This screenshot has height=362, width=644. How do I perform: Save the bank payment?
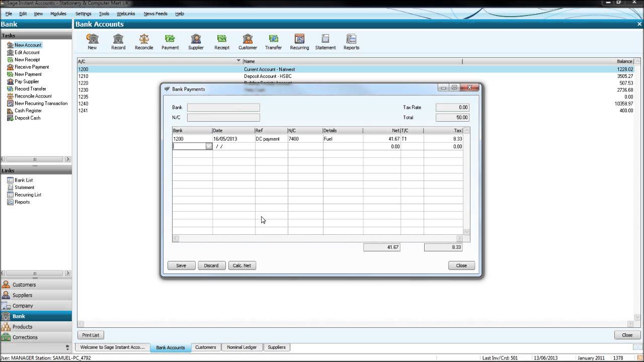click(181, 265)
